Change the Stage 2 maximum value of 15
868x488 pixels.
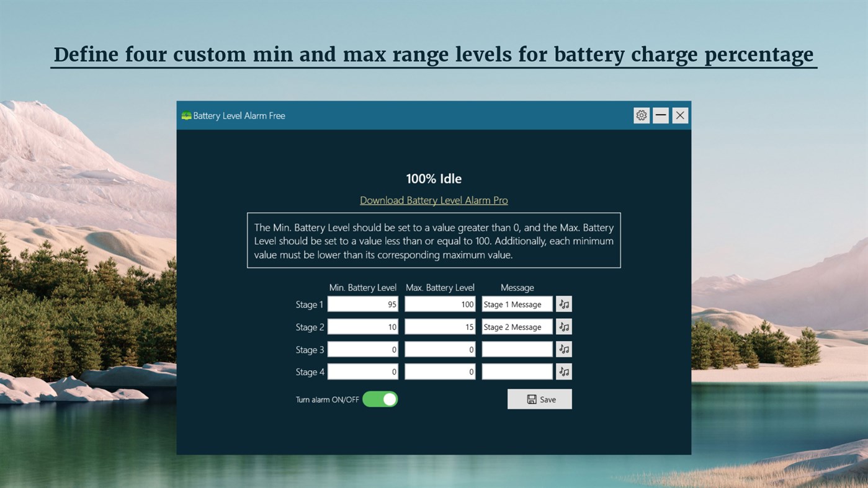click(x=439, y=326)
